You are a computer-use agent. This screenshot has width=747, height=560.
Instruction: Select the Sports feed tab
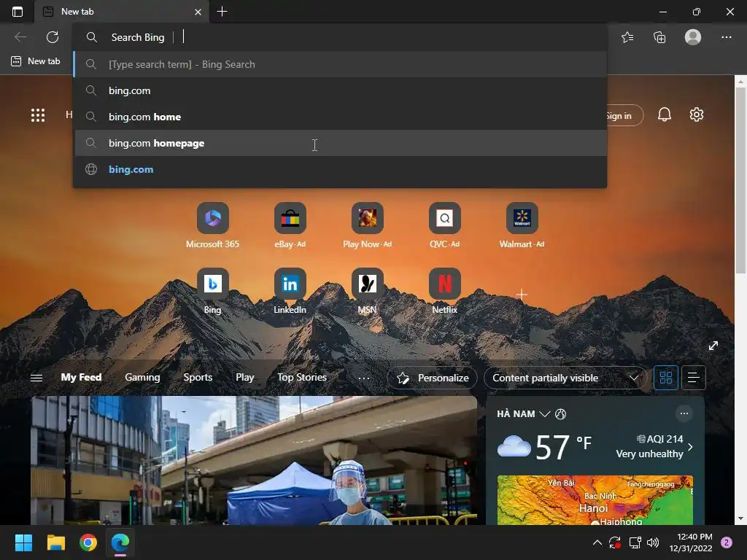pos(198,377)
